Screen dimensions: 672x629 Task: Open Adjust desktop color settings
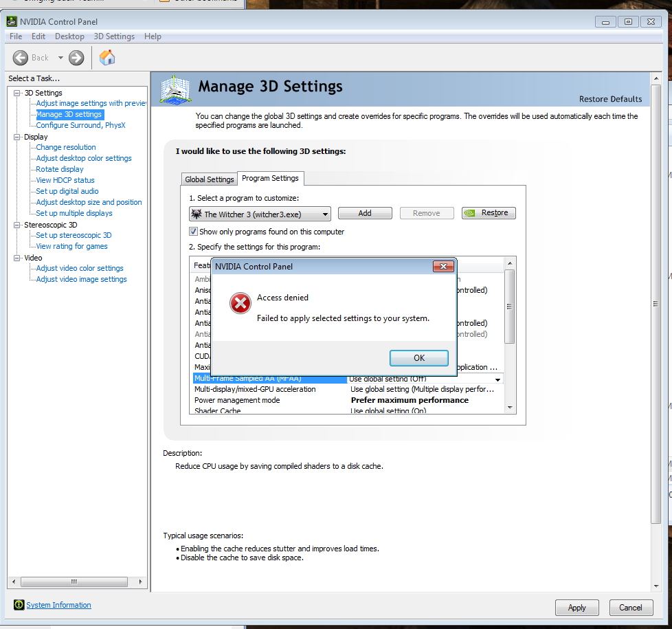[84, 158]
